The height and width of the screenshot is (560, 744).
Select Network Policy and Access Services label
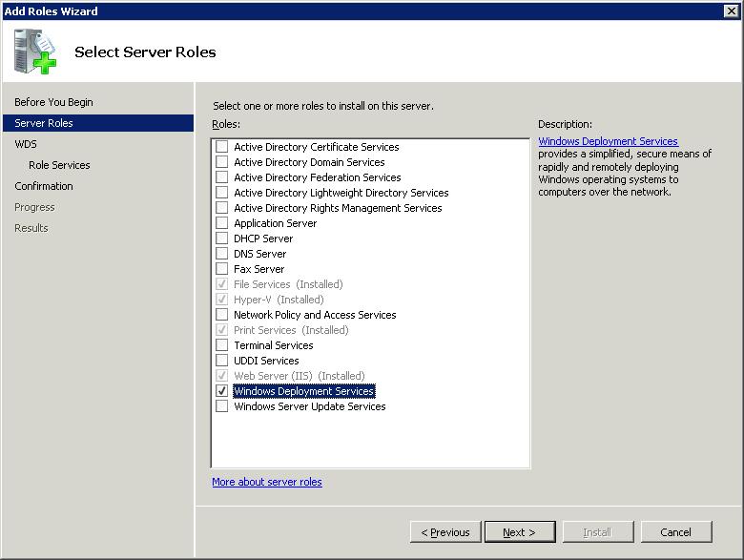[x=315, y=315]
